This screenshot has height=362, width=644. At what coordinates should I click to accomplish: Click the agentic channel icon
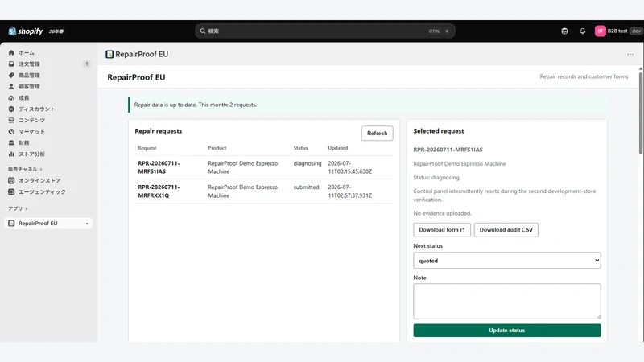coord(11,191)
